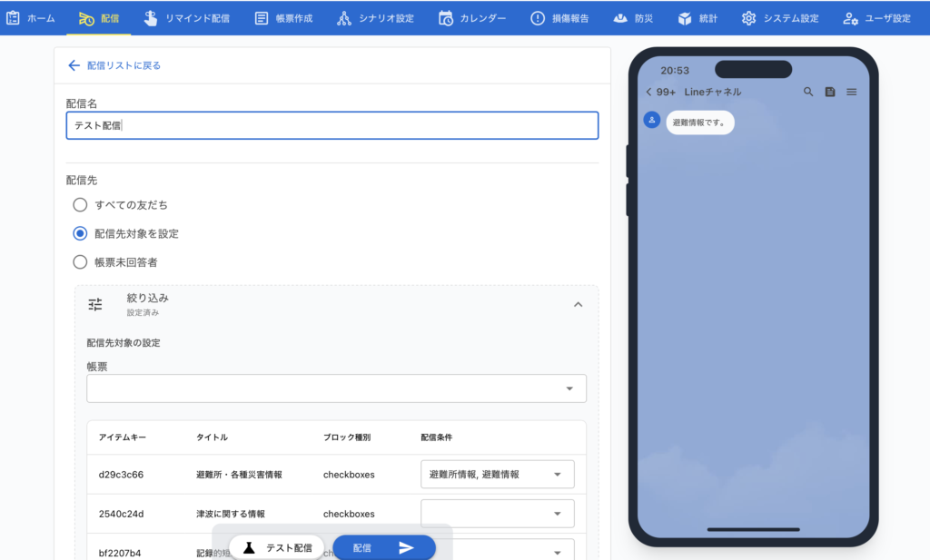Screen dimensions: 930x560
Task: Tap the back chevron in Line channel header
Action: point(648,92)
